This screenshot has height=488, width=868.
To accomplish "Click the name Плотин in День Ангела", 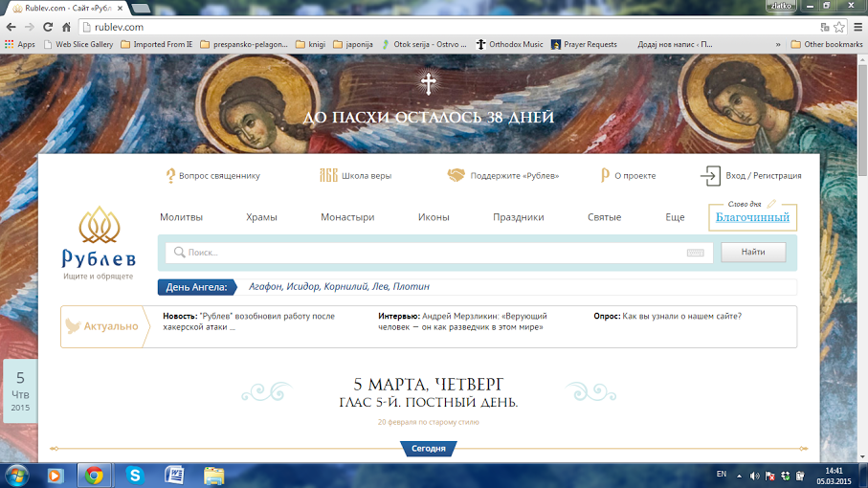I will point(412,287).
